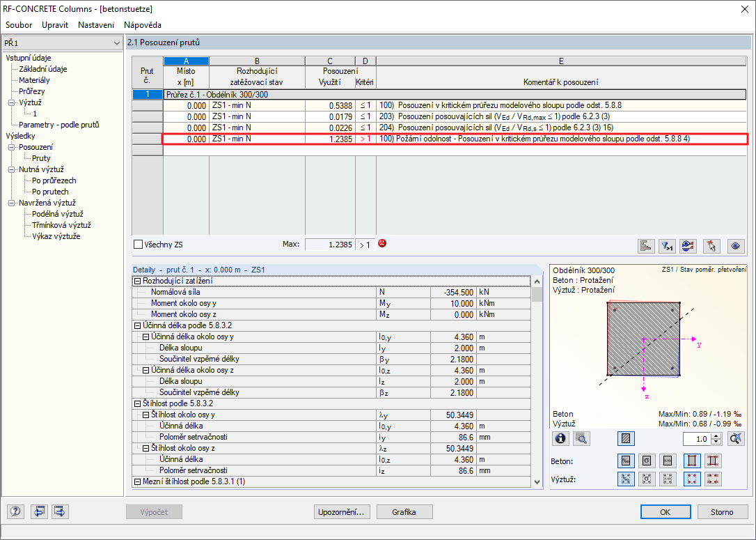756x540 pixels.
Task: Show Výztuž values x.xx icon
Action: [668, 479]
